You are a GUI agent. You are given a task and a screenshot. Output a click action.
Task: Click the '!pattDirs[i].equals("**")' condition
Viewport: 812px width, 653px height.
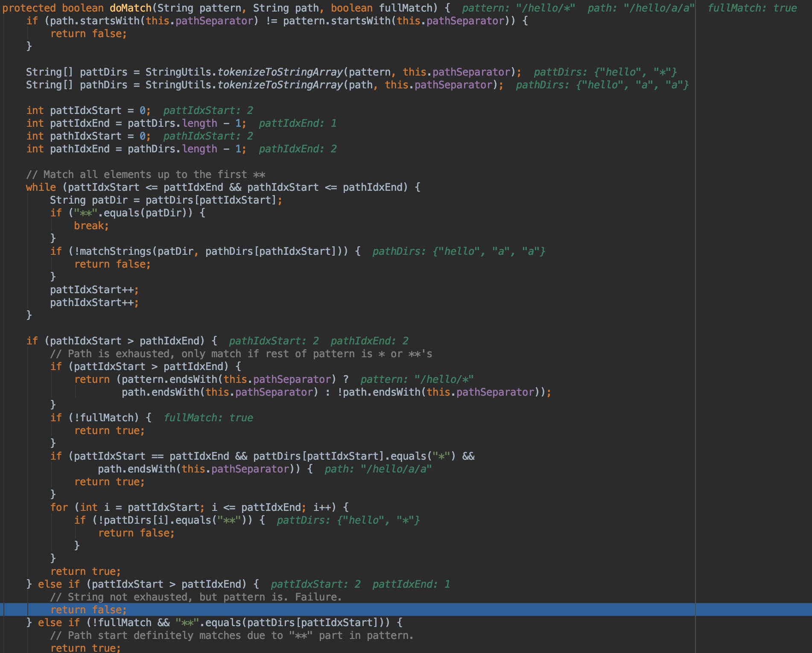pyautogui.click(x=172, y=520)
